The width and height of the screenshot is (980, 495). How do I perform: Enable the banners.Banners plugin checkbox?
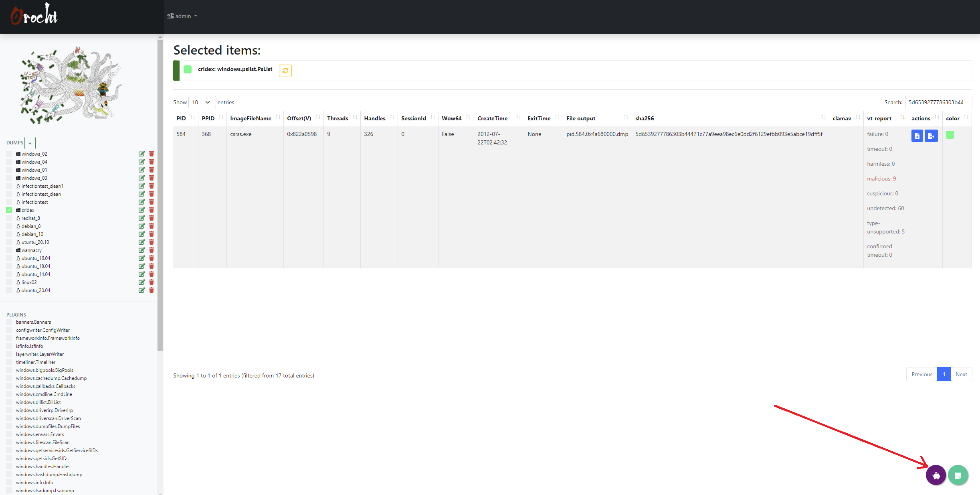pyautogui.click(x=9, y=322)
